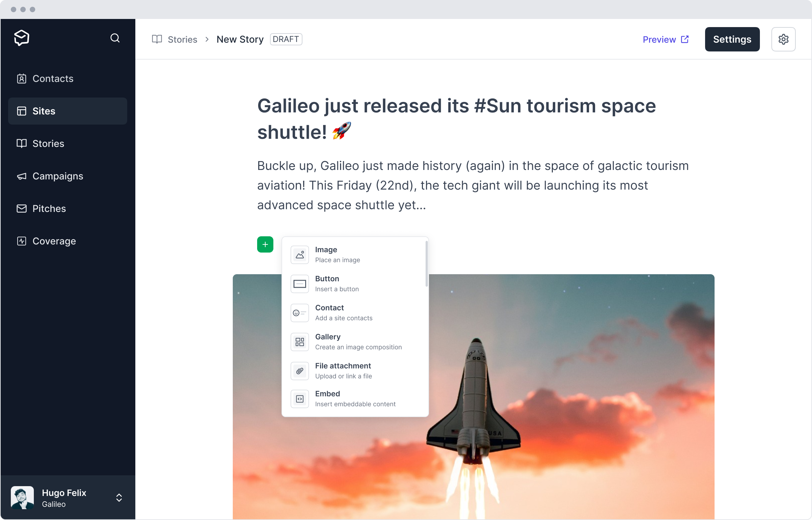Click the Image block insert icon
Image resolution: width=812 pixels, height=520 pixels.
click(299, 254)
